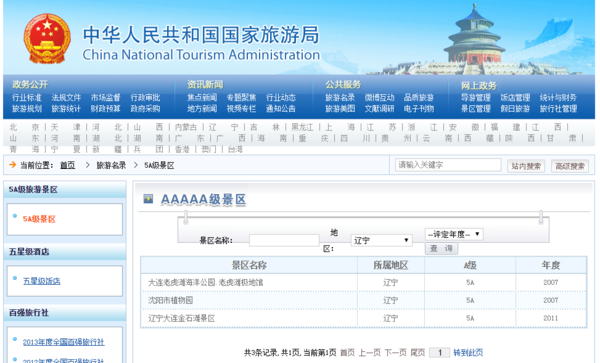Select 黑龙江 in the province list
The image size is (600, 363).
coord(302,127)
